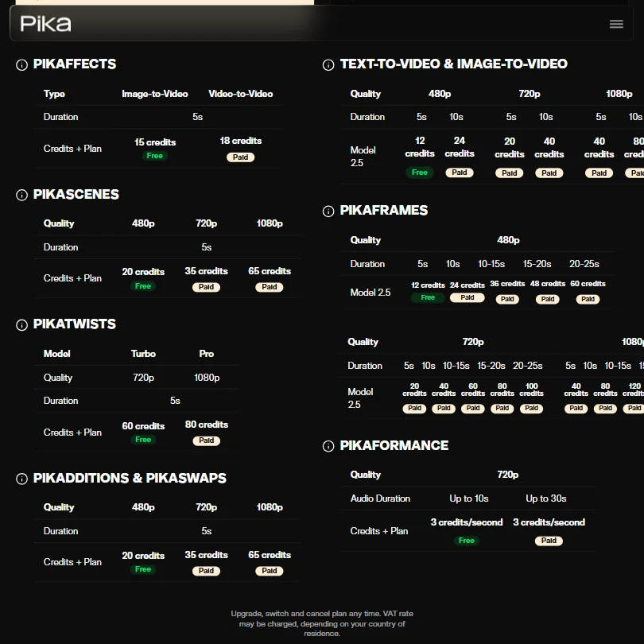
Task: Click Paid badge under Pikaframes 24 credits
Action: (467, 297)
